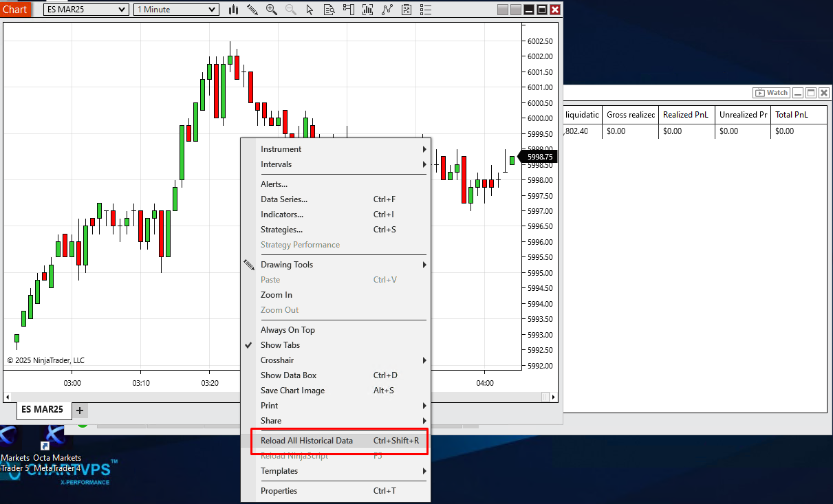Select the cursor pointer tool icon
Image resolution: width=833 pixels, height=504 pixels.
310,10
